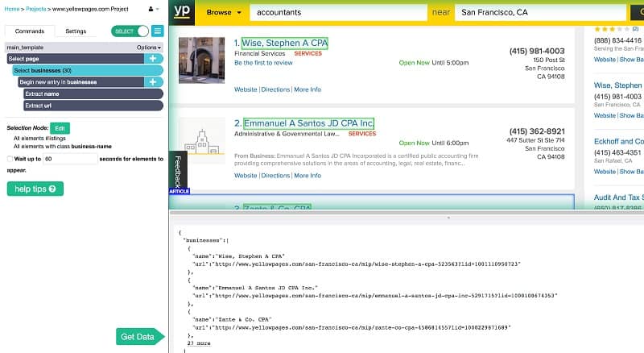Select 'Begin new entry in businesses' command
This screenshot has width=644, height=353.
tap(81, 82)
